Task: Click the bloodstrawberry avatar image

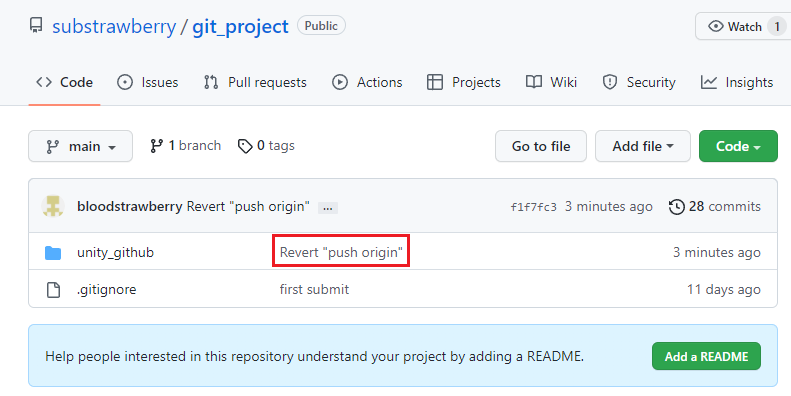Action: [x=52, y=206]
